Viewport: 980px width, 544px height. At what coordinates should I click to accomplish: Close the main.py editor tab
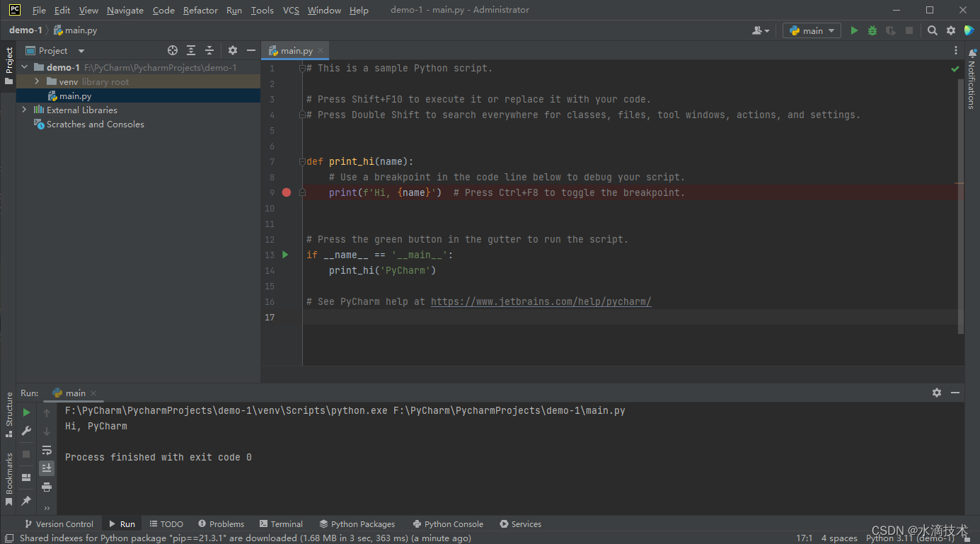[x=321, y=50]
